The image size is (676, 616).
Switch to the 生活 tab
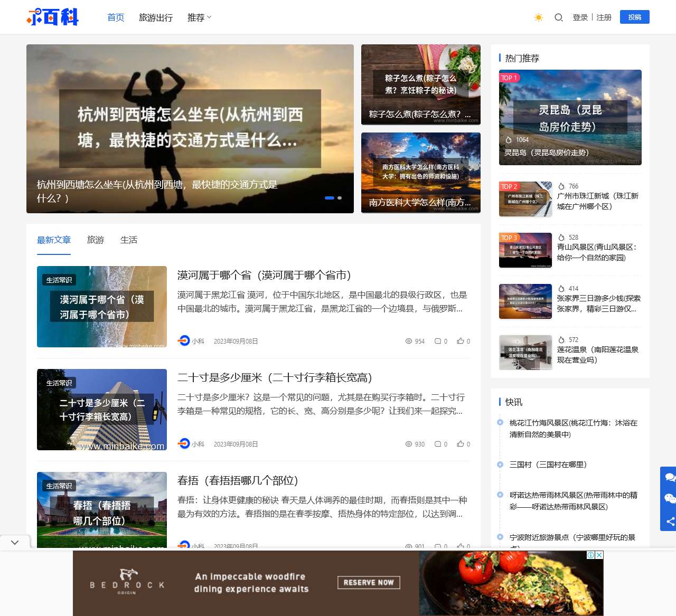[x=128, y=240]
